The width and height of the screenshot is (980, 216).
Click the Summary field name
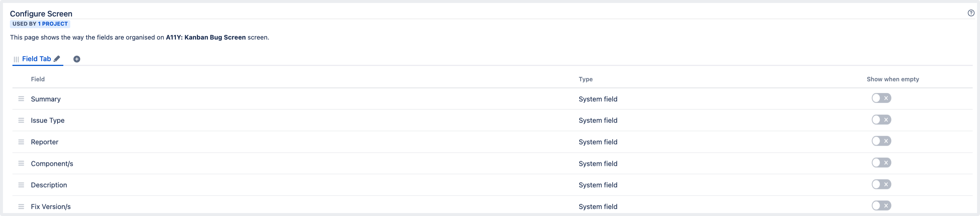pos(46,99)
